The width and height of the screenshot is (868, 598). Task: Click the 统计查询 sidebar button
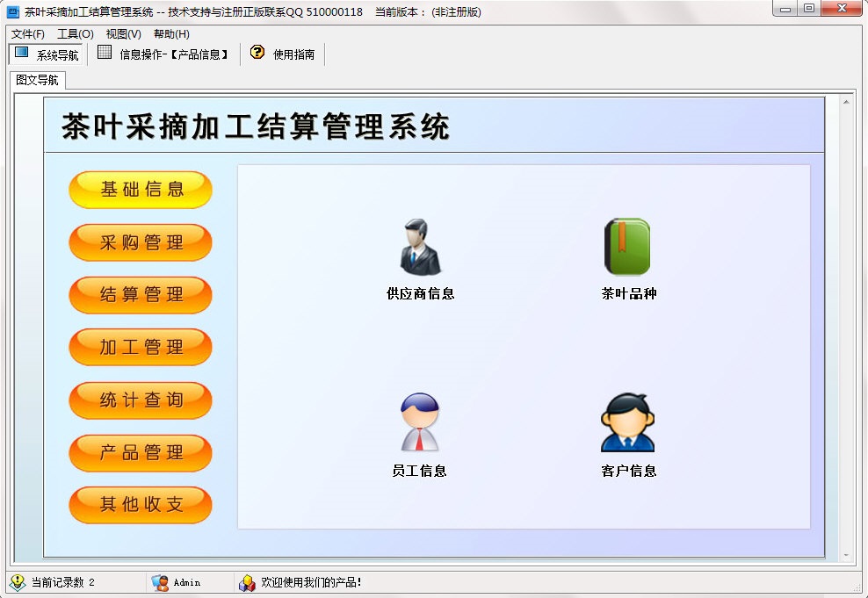coord(140,400)
